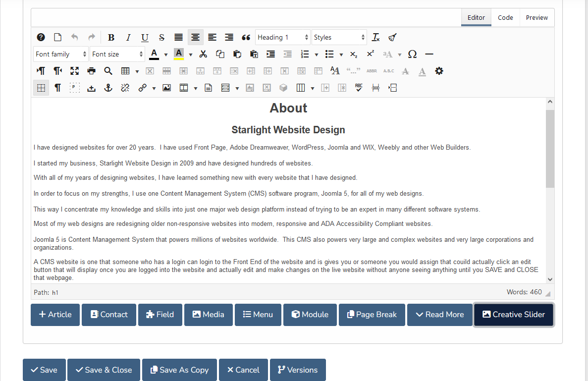Select the strikethrough formatting icon
The image size is (588, 381).
pos(161,37)
